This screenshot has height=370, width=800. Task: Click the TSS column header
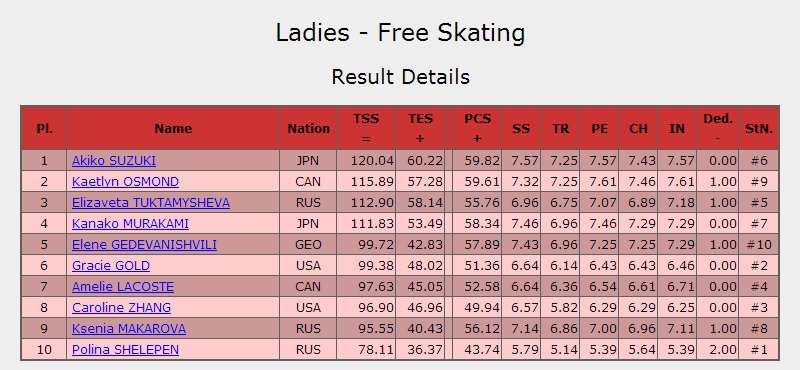pos(366,128)
